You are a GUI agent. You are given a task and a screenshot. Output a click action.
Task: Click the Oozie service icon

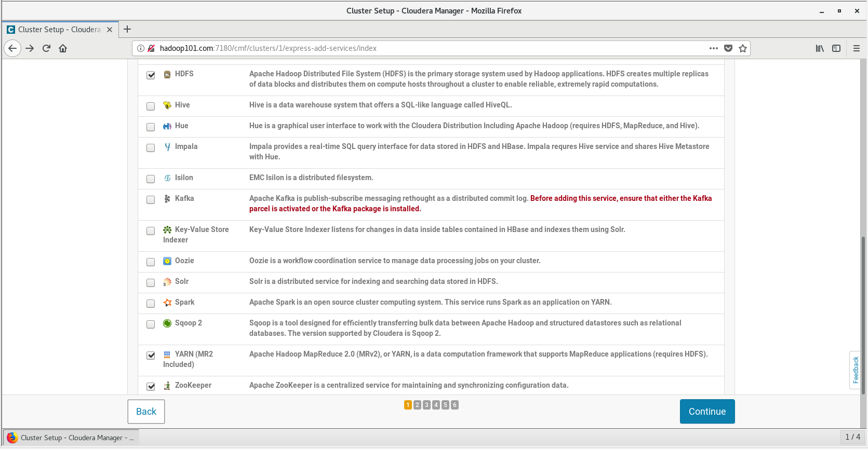tap(167, 261)
